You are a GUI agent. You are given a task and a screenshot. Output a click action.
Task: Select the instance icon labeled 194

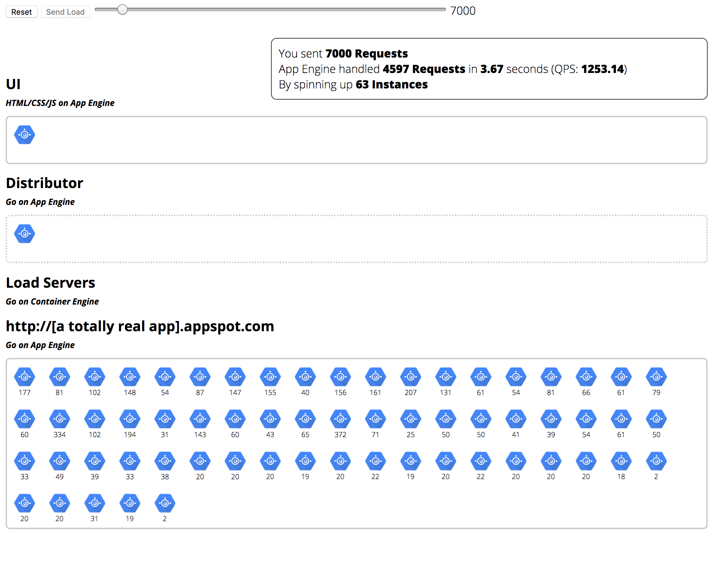click(130, 419)
